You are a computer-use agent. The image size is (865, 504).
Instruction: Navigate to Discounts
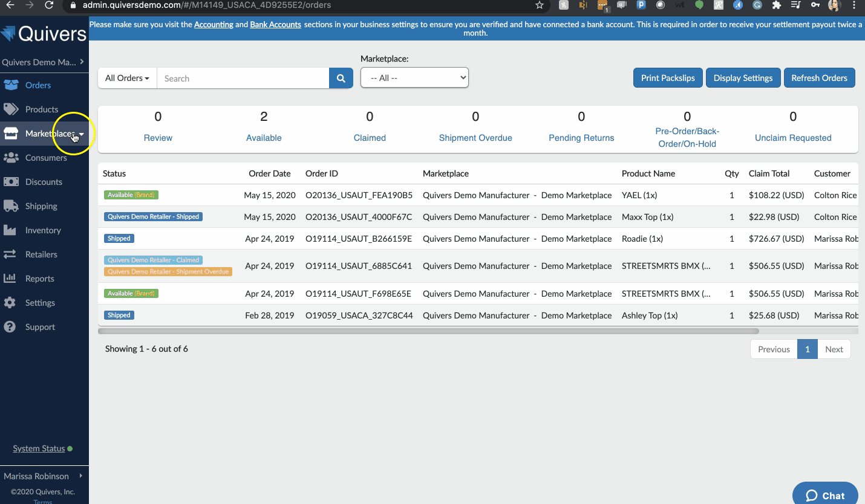44,182
